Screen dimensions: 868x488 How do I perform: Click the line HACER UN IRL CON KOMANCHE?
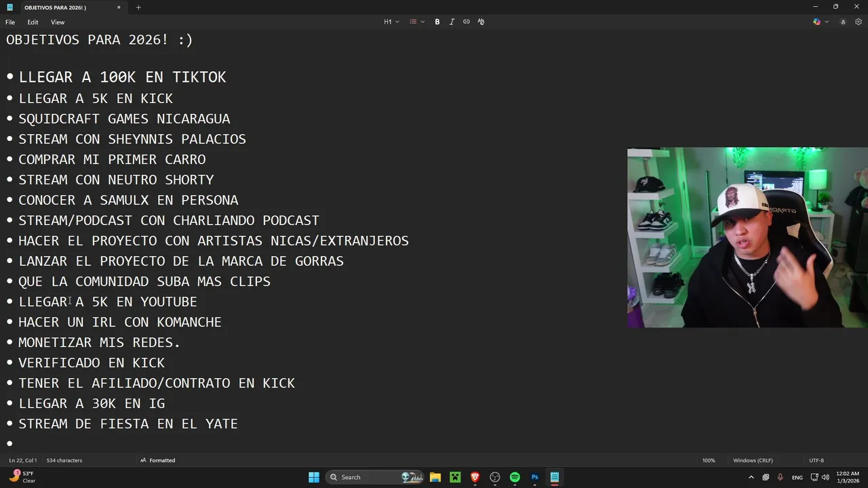120,322
